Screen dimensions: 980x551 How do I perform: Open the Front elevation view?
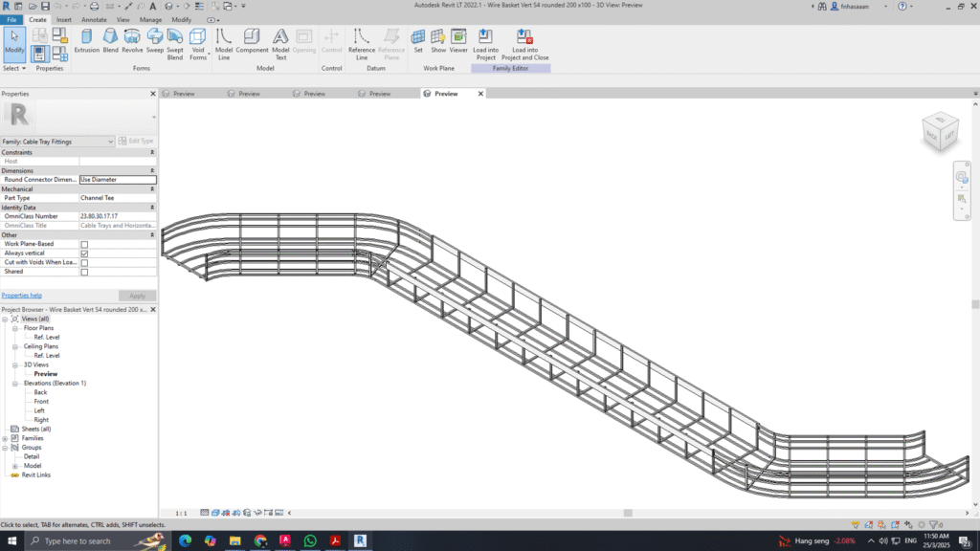point(41,402)
